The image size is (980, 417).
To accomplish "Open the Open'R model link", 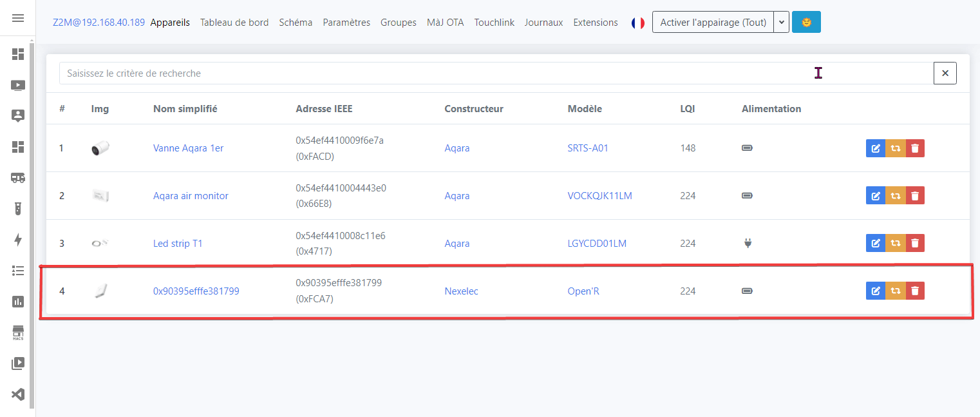I will point(583,291).
